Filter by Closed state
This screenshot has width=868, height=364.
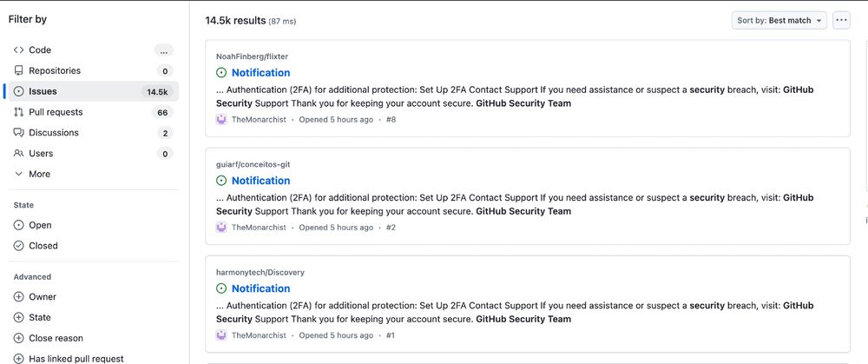point(43,246)
